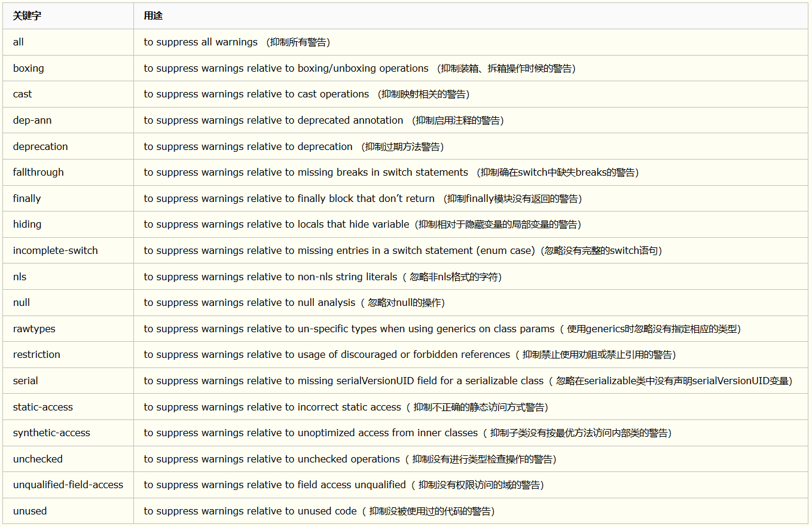Click the "finally" keyword cell
Viewport: 812px width, 527px height.
tap(27, 198)
